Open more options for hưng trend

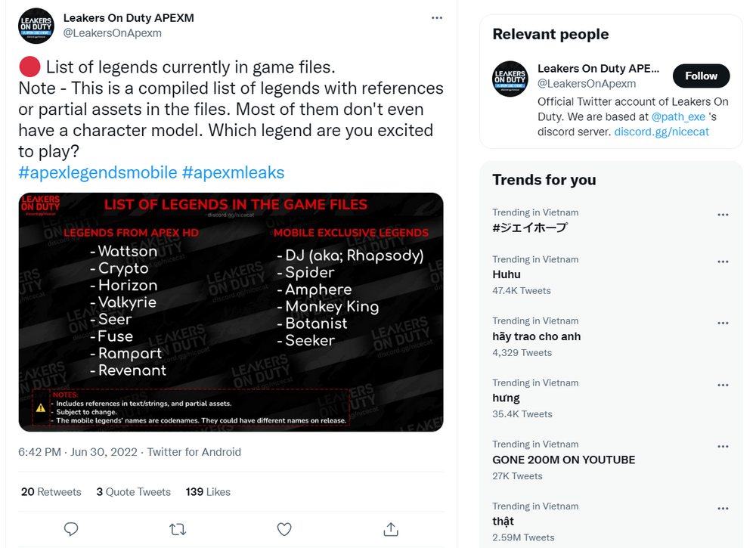(723, 385)
